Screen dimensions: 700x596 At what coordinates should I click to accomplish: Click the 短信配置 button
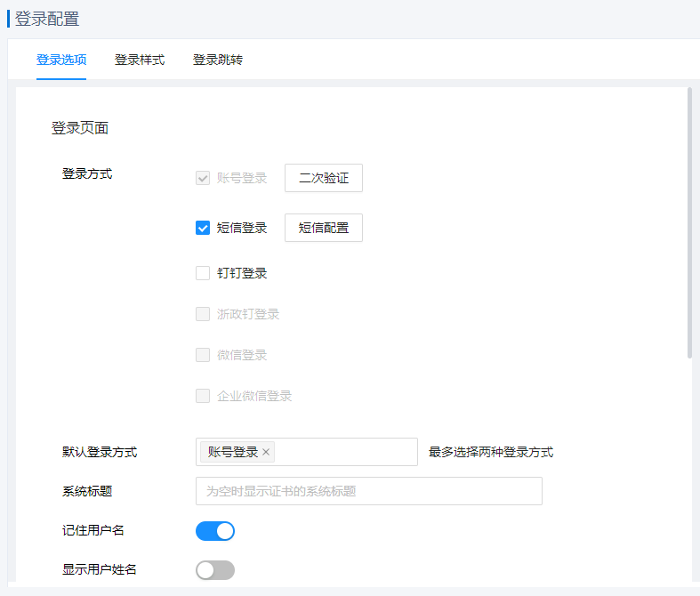pos(324,228)
